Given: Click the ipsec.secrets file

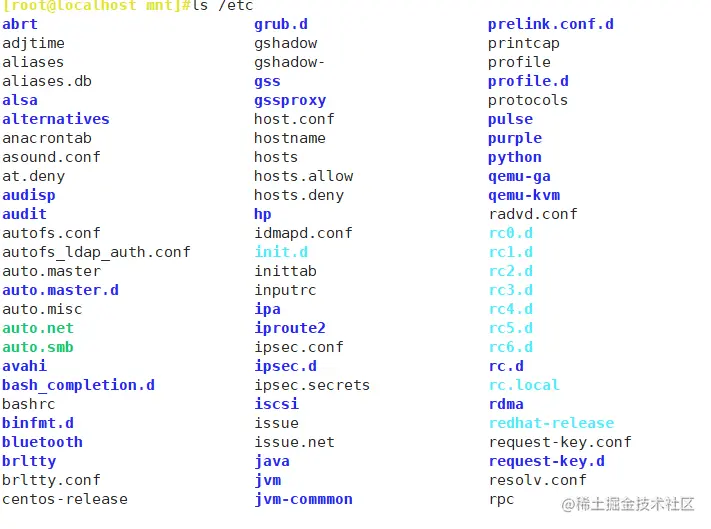Looking at the screenshot, I should 312,386.
